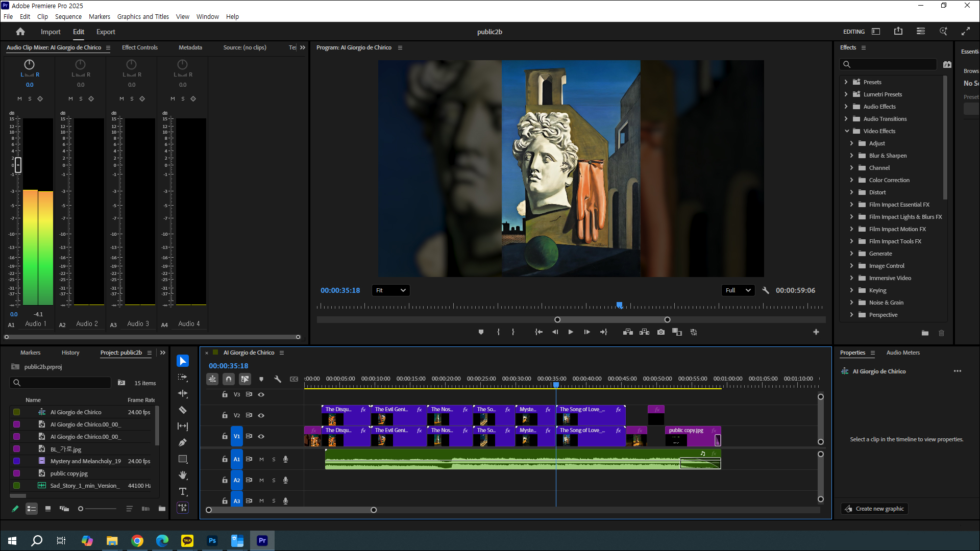Switch to the Effect Controls tab

(x=139, y=47)
